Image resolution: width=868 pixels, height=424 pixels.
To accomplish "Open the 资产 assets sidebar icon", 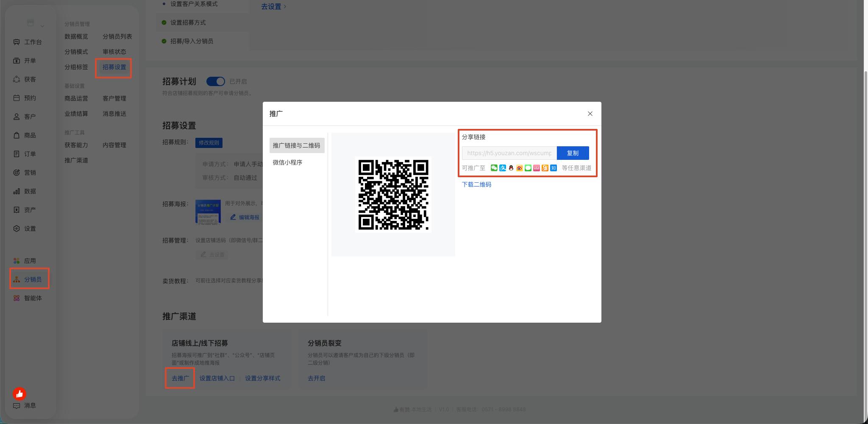I will (x=17, y=210).
